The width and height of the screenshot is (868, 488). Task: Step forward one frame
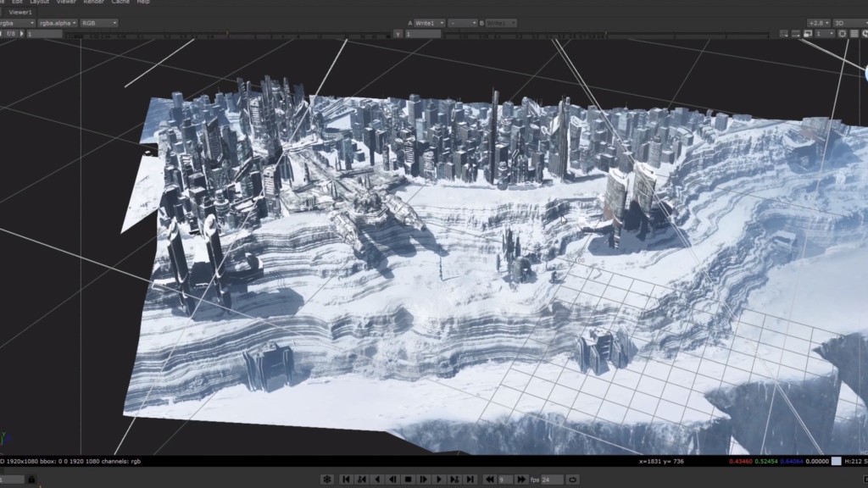click(x=424, y=480)
